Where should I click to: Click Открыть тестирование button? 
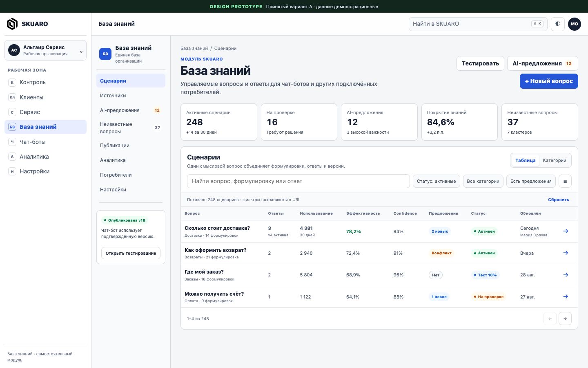tap(131, 253)
